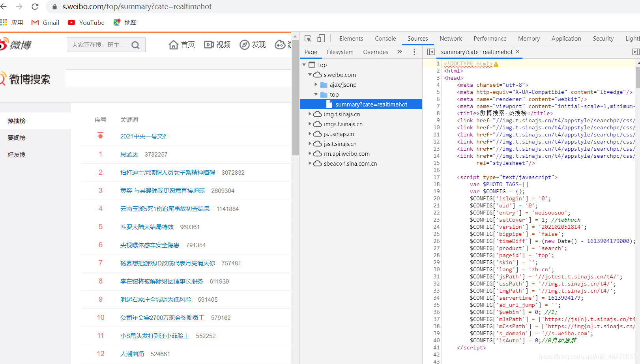640x364 pixels.
Task: Reload the page with refresh icon
Action: click(x=35, y=6)
